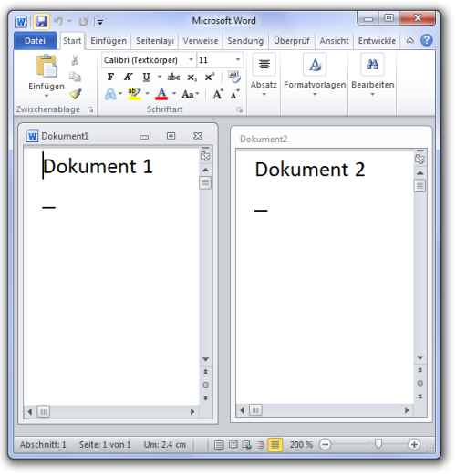Viewport: 456px width, 476px height.
Task: Open the Ansicht ribbon tab
Action: pos(334,41)
